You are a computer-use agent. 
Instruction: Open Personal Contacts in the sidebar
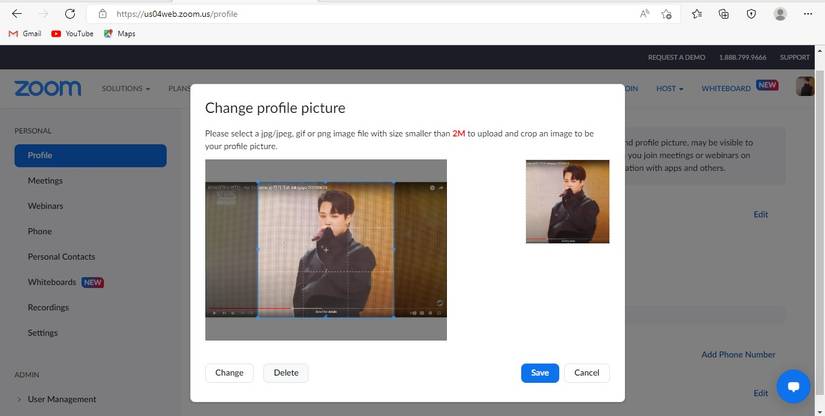point(62,257)
